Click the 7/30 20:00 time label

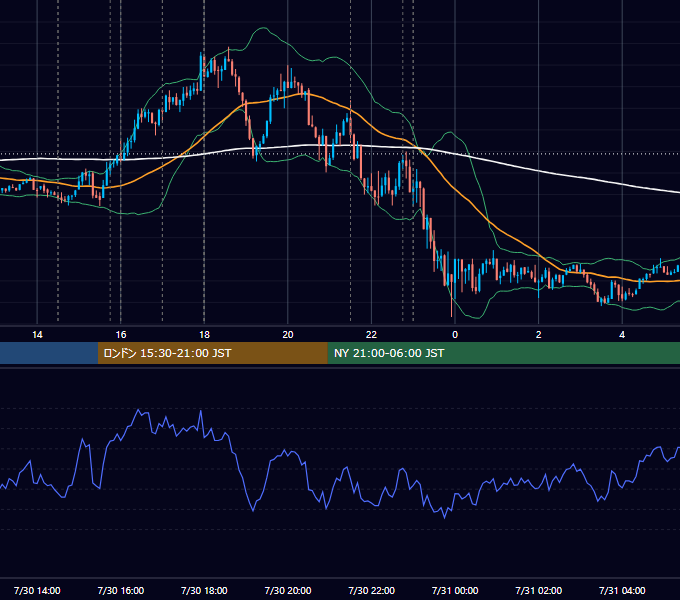288,590
